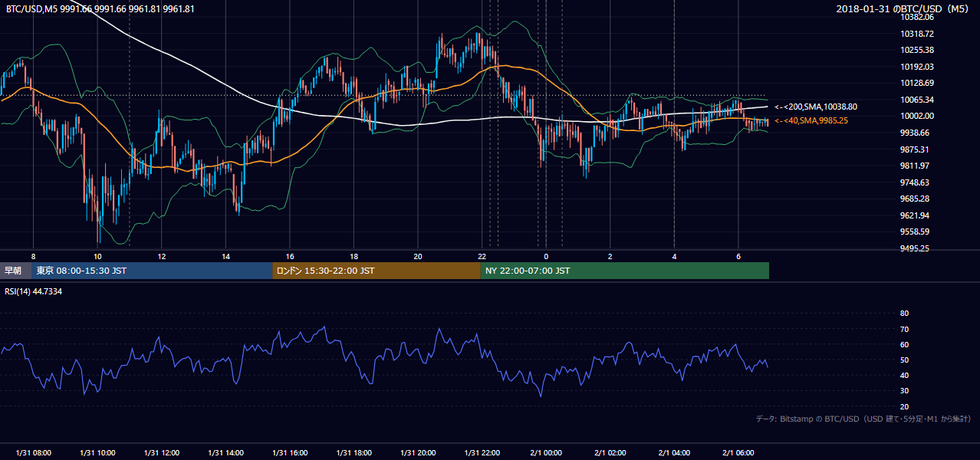Click the Bitstamp data source note
Image resolution: width=980 pixels, height=460 pixels.
[x=863, y=419]
